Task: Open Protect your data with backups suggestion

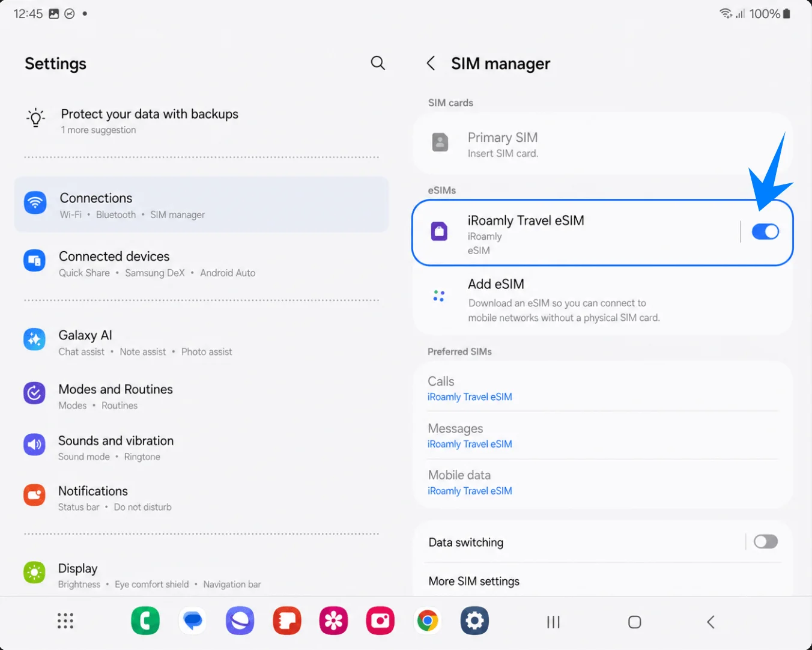Action: coord(201,121)
